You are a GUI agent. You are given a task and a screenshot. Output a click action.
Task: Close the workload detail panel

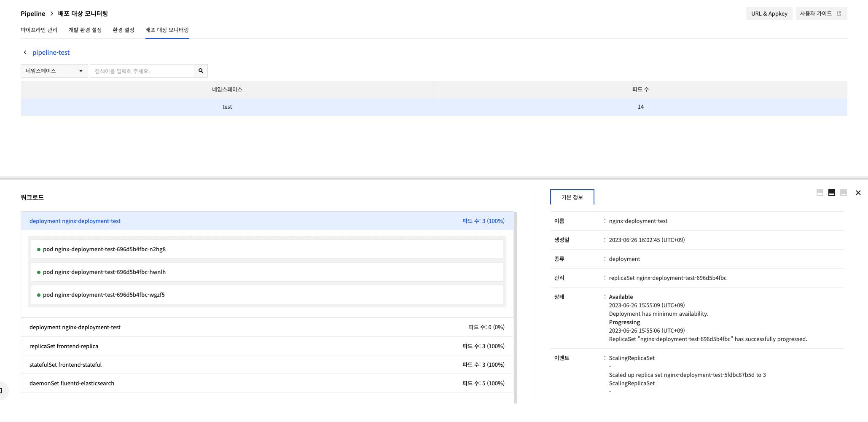coord(858,193)
